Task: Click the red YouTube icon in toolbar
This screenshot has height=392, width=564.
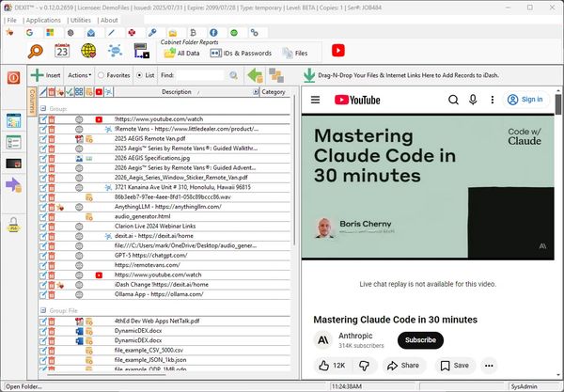Action: (x=337, y=51)
